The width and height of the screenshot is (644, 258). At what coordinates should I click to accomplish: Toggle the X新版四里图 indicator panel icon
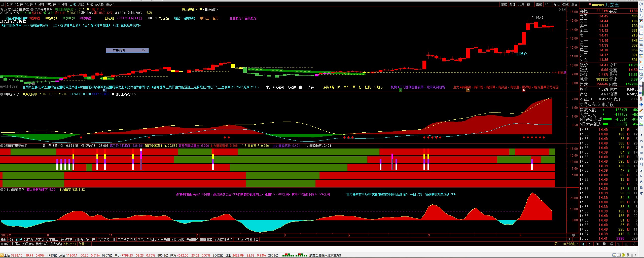2,146
